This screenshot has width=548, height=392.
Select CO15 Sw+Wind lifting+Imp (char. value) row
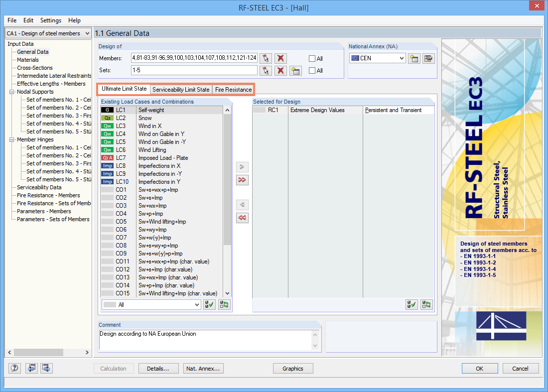tap(162, 293)
